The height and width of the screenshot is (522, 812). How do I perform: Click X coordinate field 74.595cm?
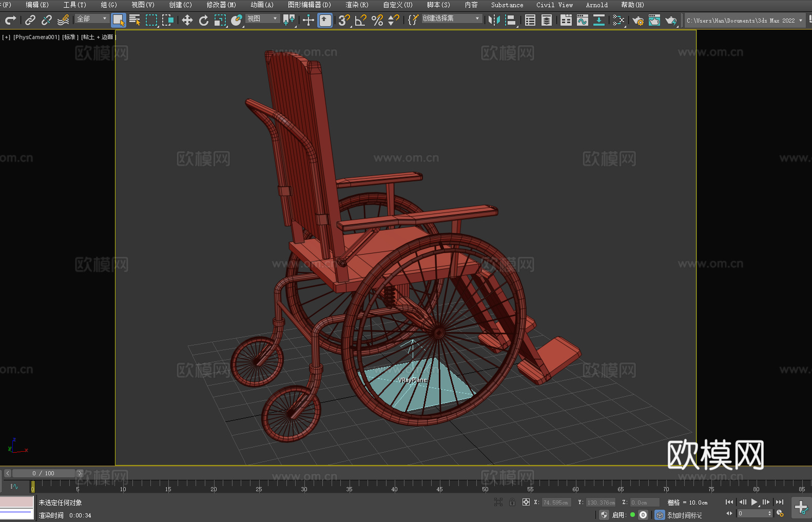coord(556,502)
